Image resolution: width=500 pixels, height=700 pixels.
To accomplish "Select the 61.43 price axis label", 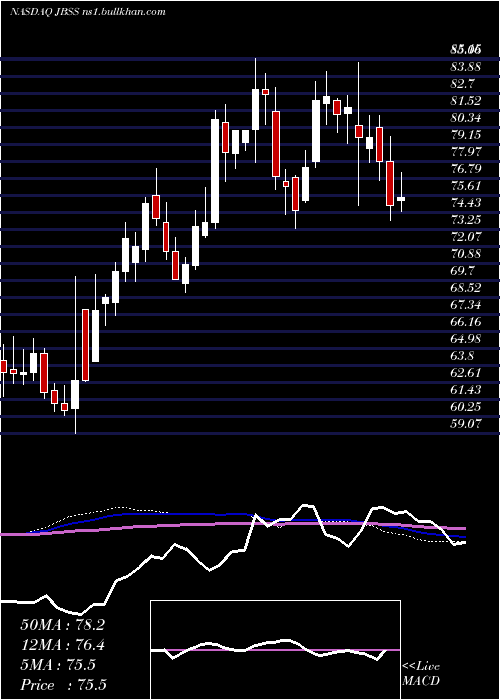I will point(466,389).
